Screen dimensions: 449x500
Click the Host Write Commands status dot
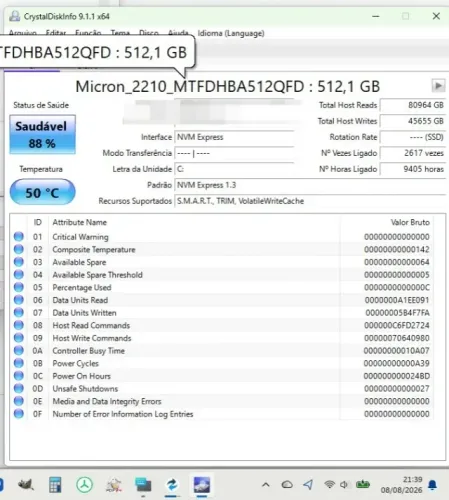click(19, 338)
